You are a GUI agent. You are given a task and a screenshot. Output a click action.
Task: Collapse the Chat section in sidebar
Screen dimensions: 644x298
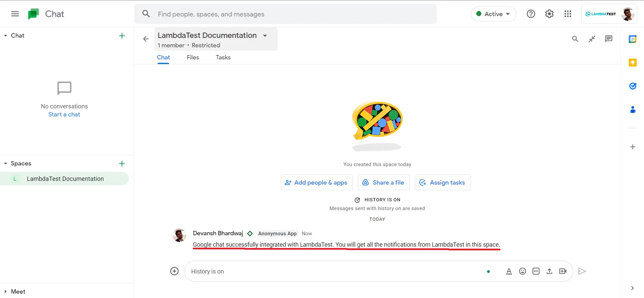(x=5, y=36)
